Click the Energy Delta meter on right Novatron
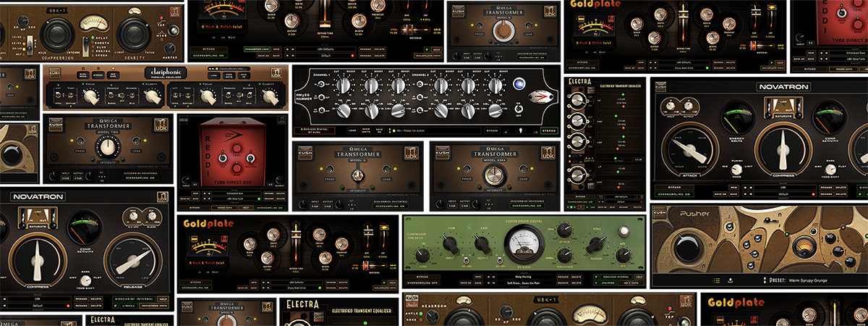 pyautogui.click(x=736, y=117)
